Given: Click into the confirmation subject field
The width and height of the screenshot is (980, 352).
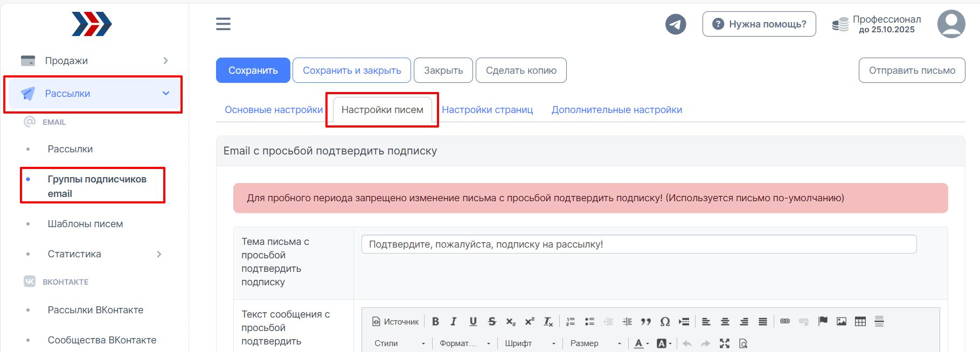Looking at the screenshot, I should coord(639,244).
